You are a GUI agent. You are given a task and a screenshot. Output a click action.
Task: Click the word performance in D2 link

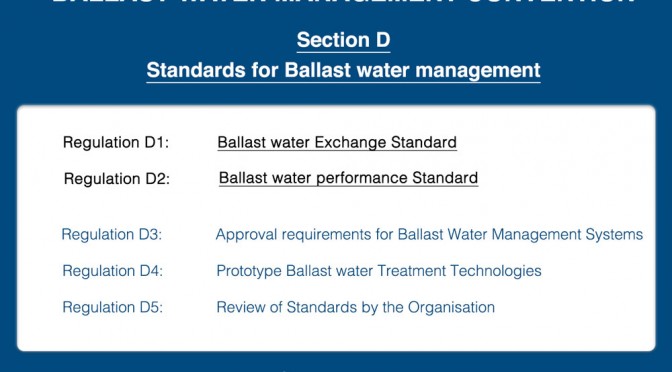click(x=362, y=178)
